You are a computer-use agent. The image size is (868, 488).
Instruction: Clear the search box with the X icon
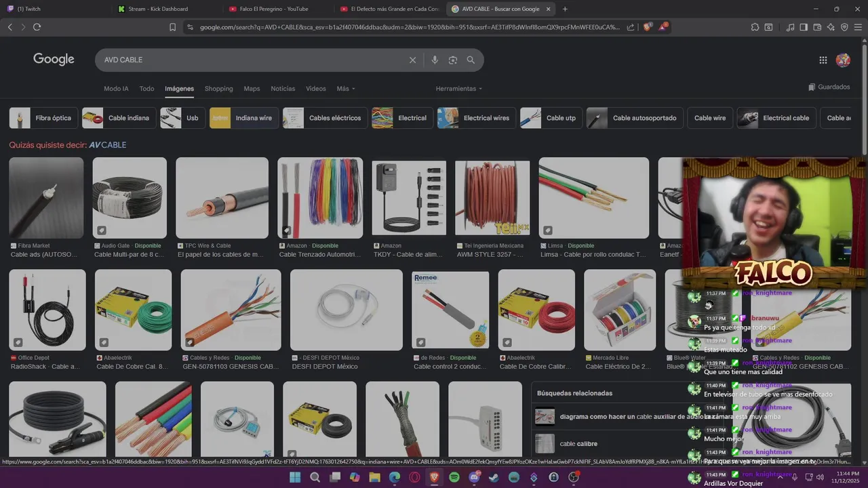[412, 60]
